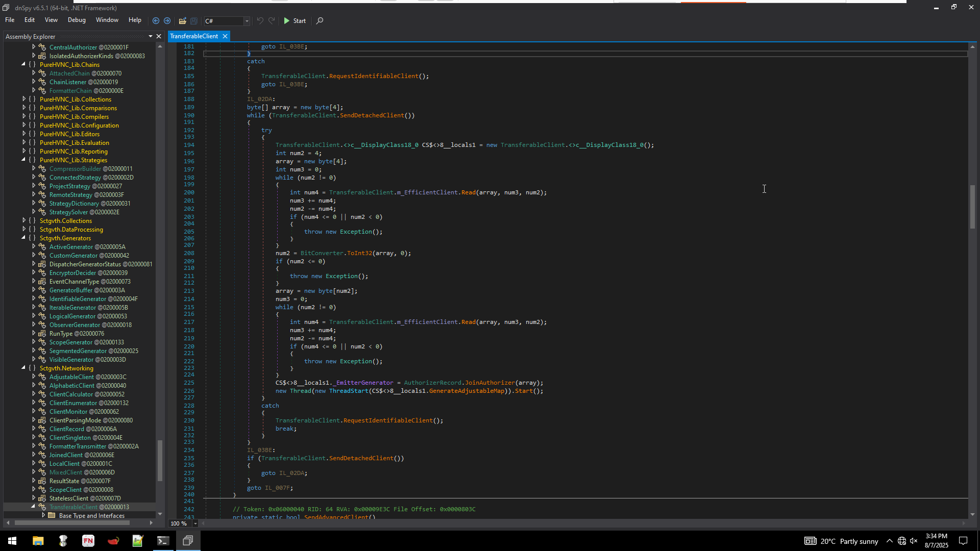Image resolution: width=980 pixels, height=551 pixels.
Task: Select the TransferableClient tab
Action: click(194, 36)
